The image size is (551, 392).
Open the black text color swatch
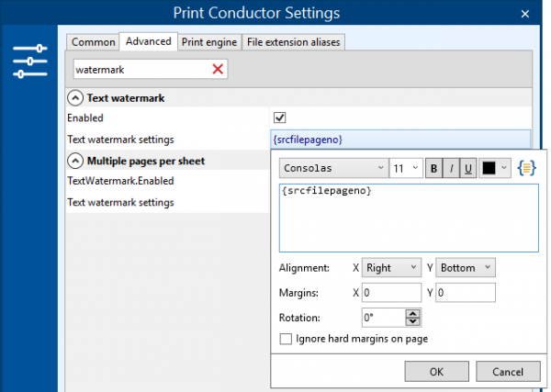point(494,168)
